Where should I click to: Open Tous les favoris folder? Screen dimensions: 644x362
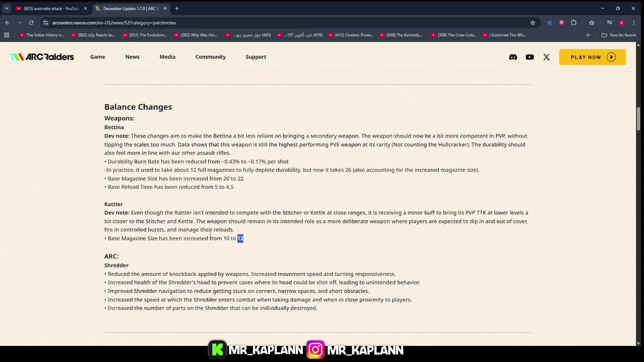619,35
